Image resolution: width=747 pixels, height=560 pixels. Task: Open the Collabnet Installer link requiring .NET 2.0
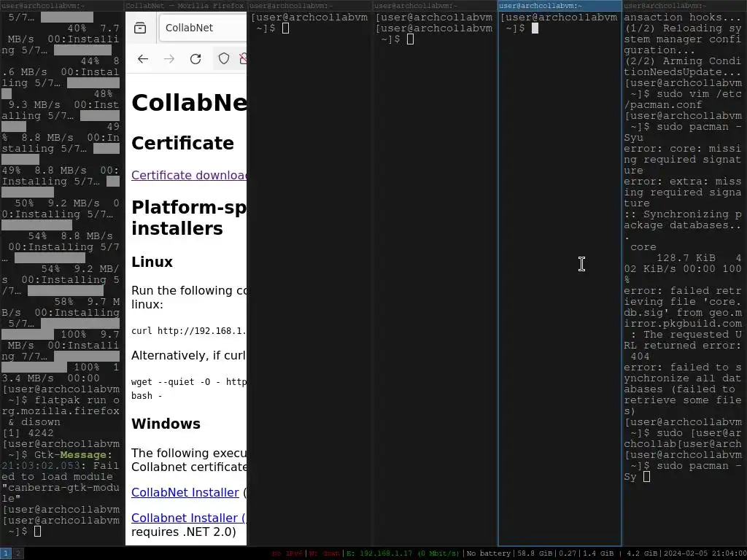pyautogui.click(x=189, y=518)
